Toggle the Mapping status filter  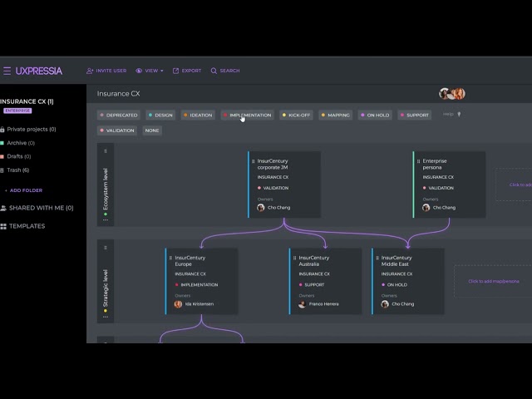(x=335, y=115)
